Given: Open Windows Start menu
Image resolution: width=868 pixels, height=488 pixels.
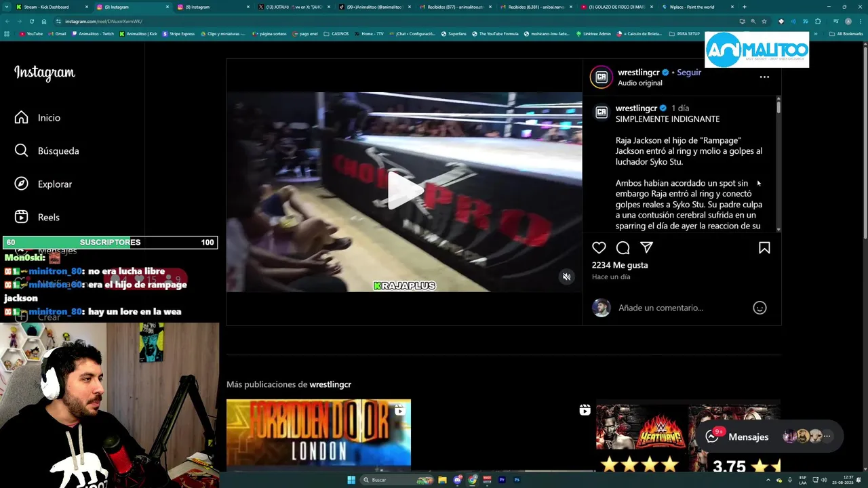Looking at the screenshot, I should 351,480.
